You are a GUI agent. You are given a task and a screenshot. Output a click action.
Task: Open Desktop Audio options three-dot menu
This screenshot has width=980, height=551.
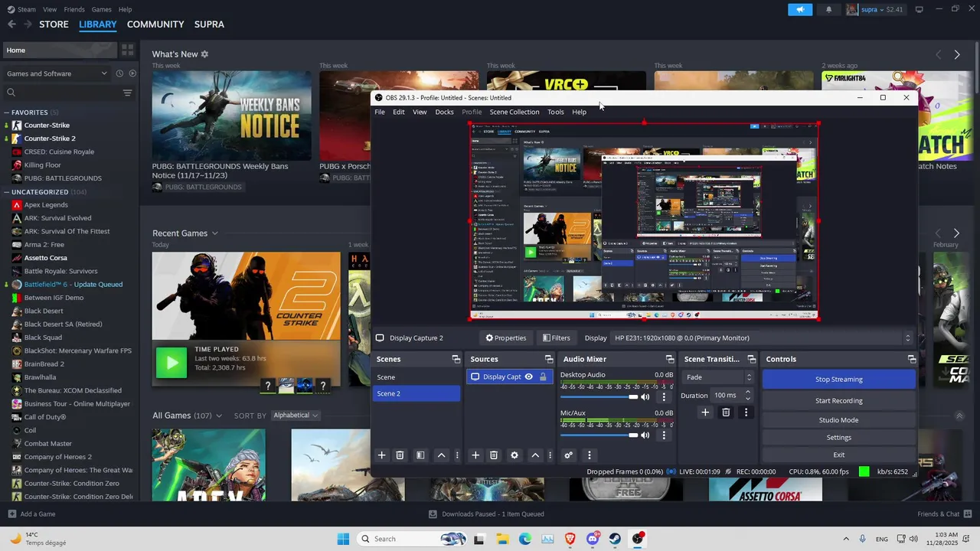pos(664,397)
